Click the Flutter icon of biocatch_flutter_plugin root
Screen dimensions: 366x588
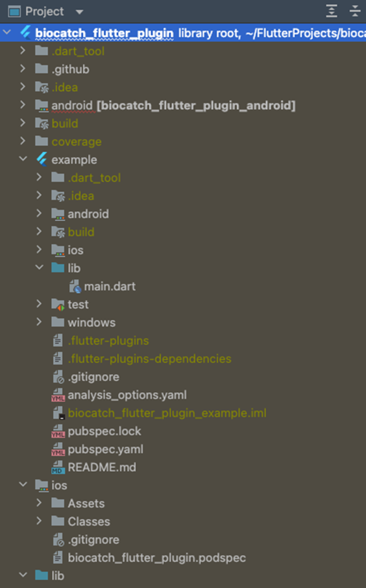(26, 33)
